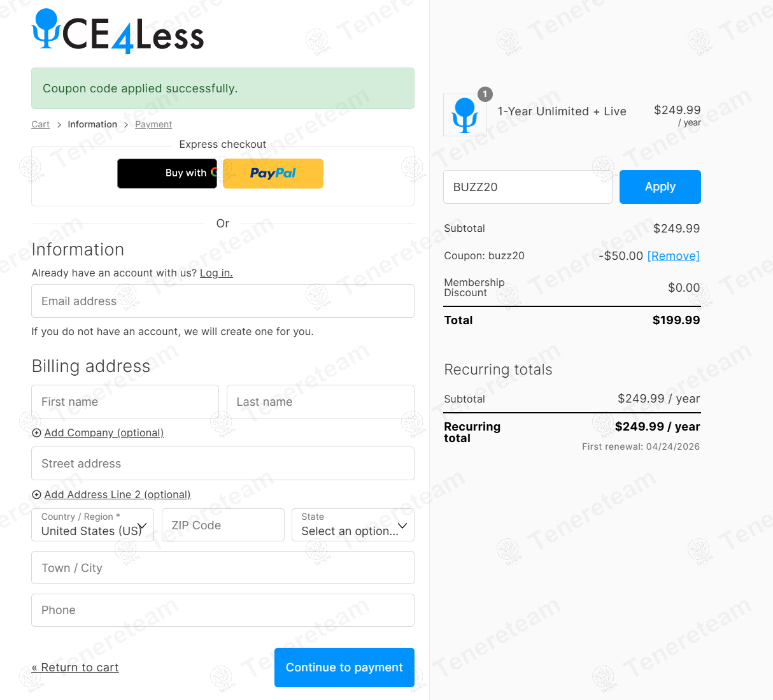This screenshot has width=773, height=700.
Task: Click the ZIP Code field
Action: click(223, 525)
